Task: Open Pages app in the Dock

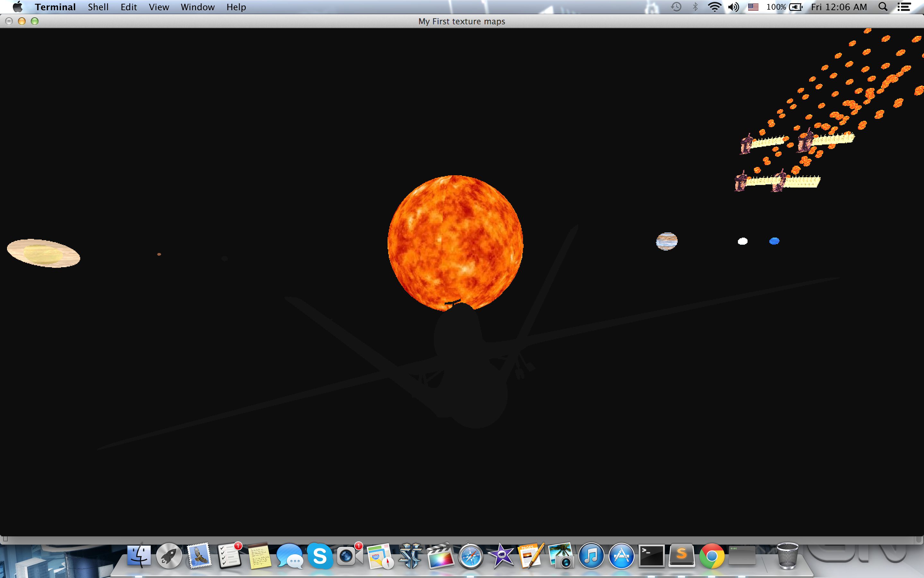Action: click(x=531, y=556)
